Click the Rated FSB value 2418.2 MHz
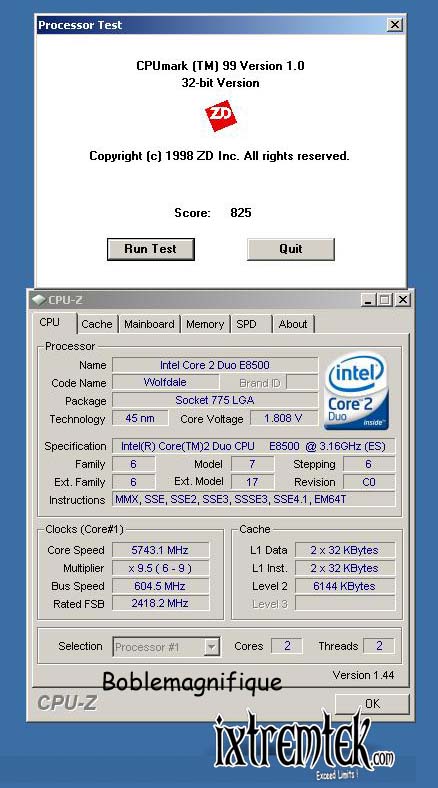This screenshot has width=438, height=788. click(160, 604)
